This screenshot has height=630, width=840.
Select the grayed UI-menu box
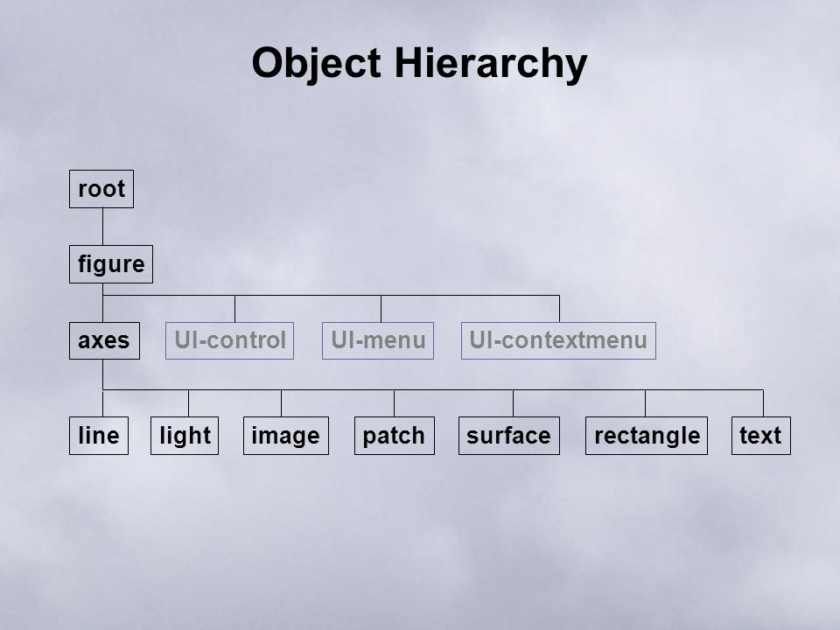click(378, 340)
